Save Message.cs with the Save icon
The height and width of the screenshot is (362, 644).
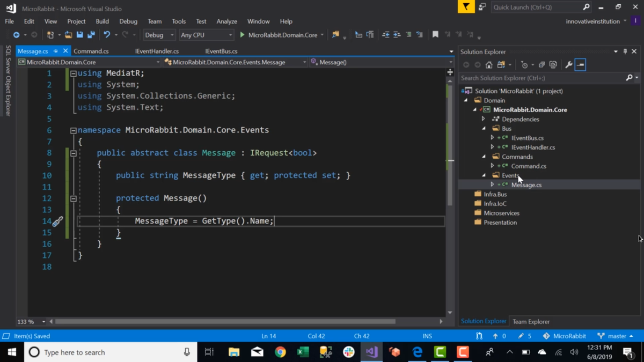pyautogui.click(x=79, y=35)
